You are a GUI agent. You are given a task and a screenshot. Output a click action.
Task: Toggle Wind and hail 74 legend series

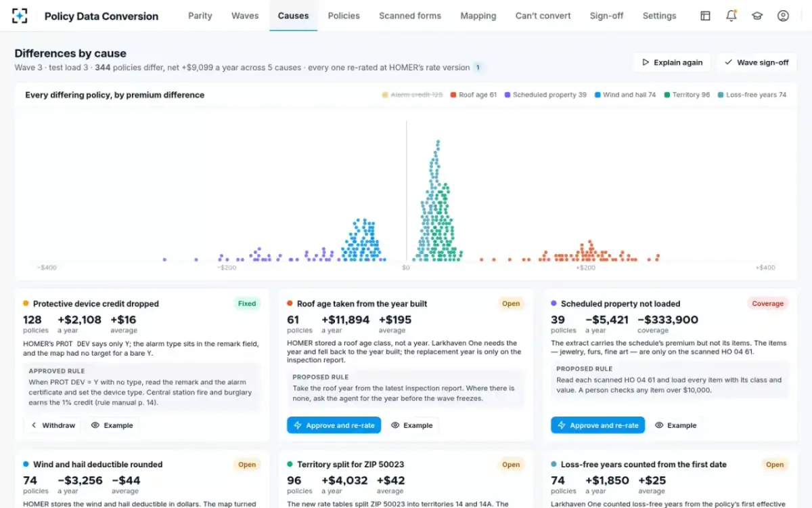point(625,95)
